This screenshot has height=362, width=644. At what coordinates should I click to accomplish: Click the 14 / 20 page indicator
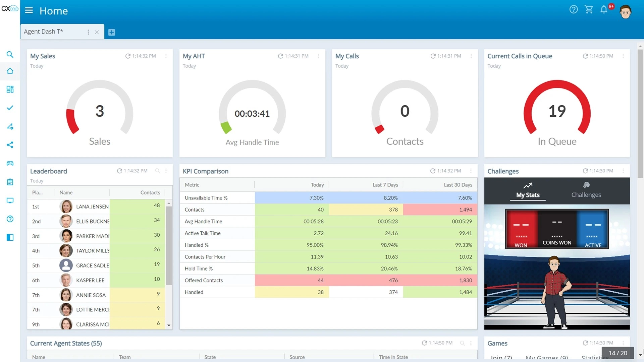(618, 353)
